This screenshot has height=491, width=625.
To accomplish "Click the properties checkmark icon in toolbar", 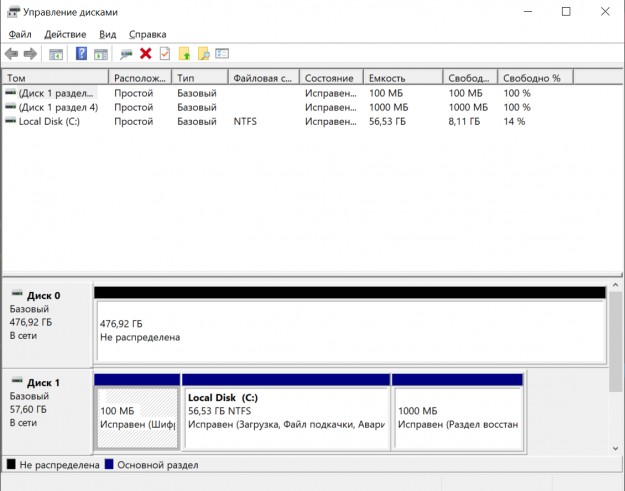I will pyautogui.click(x=164, y=53).
